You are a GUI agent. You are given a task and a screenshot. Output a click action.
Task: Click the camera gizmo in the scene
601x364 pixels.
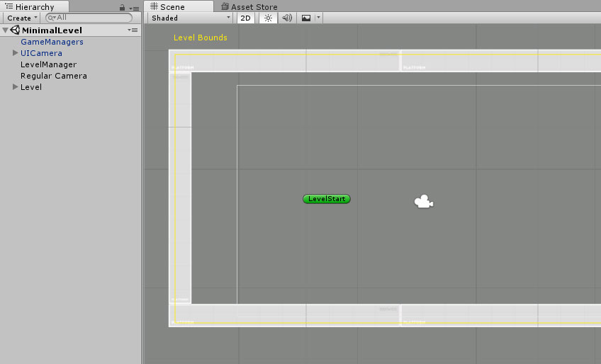(x=423, y=202)
